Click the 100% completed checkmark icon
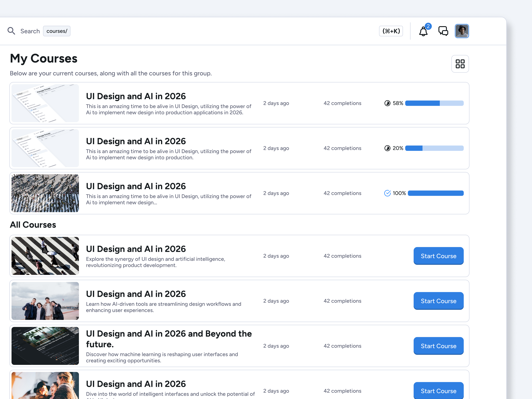Image resolution: width=532 pixels, height=399 pixels. (387, 193)
